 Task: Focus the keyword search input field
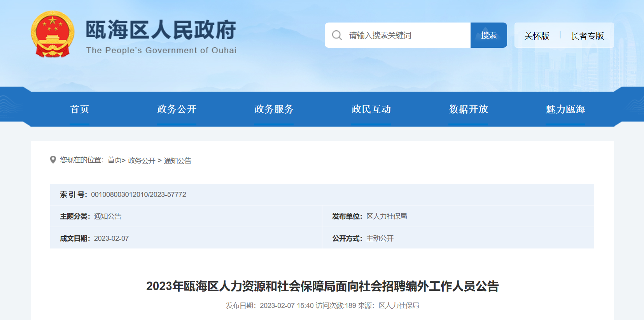pos(404,35)
